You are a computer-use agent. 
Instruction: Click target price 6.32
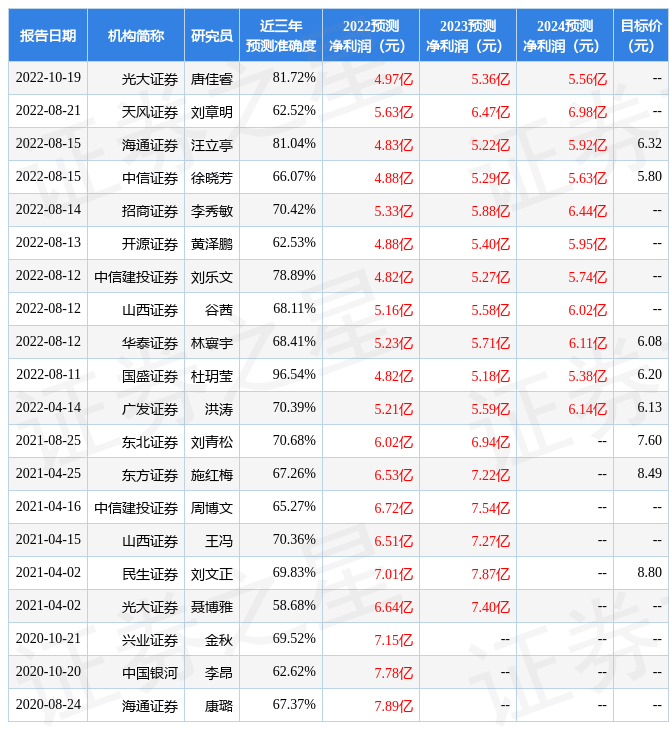tap(649, 143)
